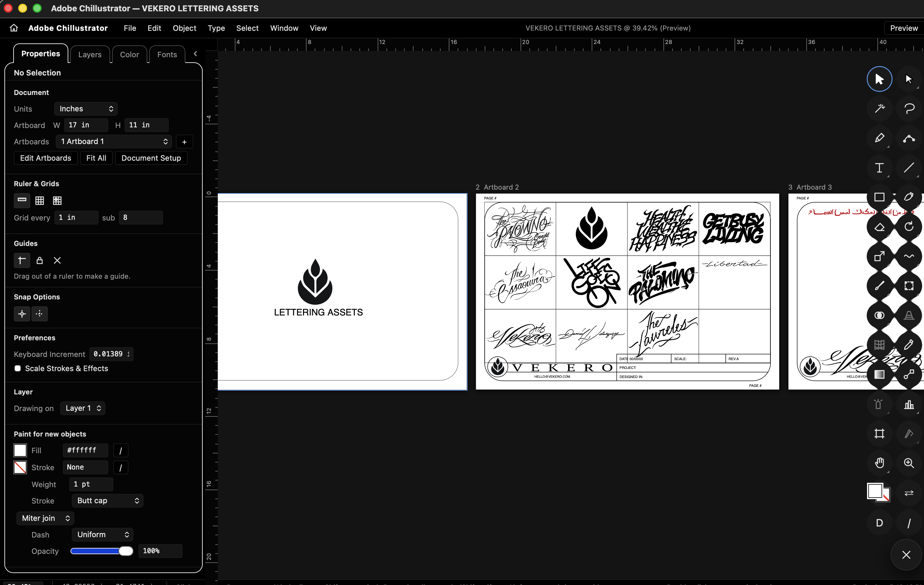Open the Window menu
The image size is (924, 585).
(x=284, y=28)
